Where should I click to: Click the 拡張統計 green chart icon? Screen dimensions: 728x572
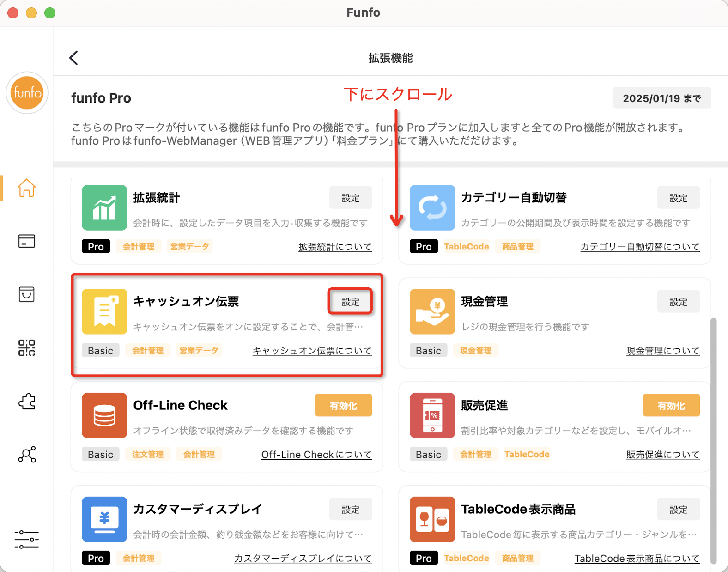104,207
